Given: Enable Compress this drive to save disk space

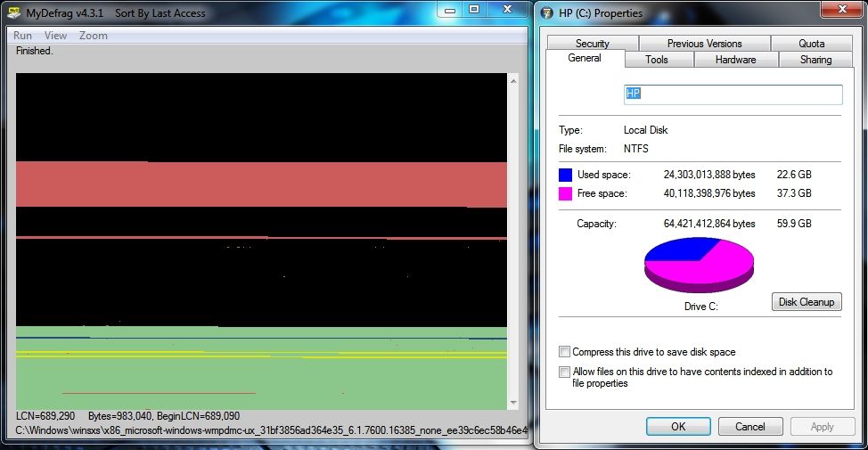Looking at the screenshot, I should point(564,351).
